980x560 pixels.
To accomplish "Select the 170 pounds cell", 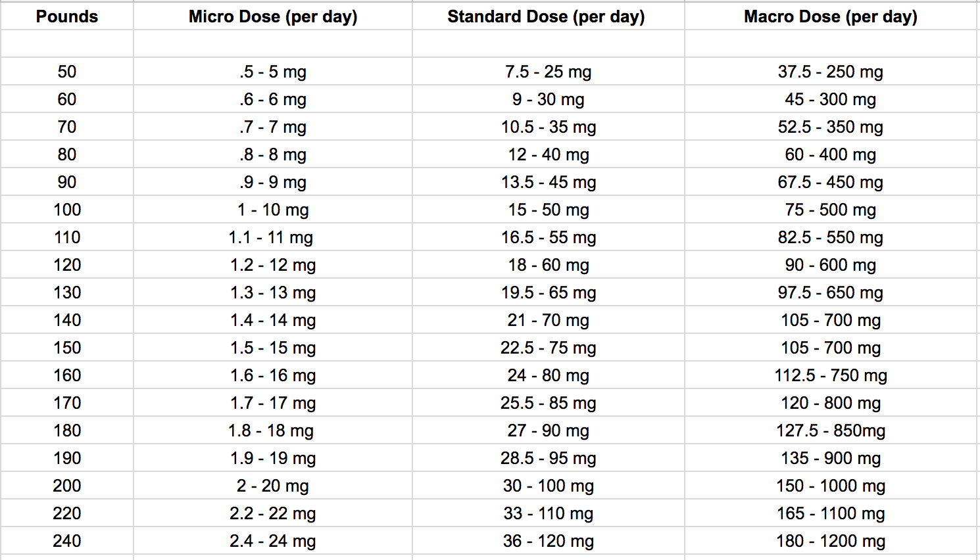I will tap(67, 403).
